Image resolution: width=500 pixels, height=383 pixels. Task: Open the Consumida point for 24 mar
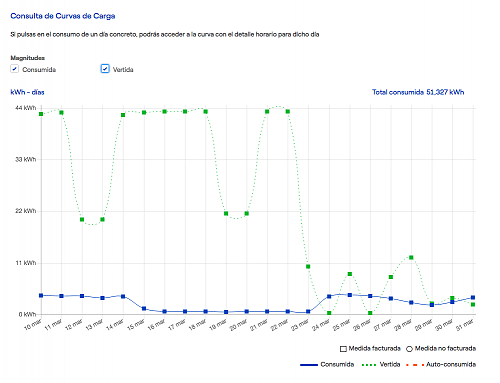tap(329, 296)
